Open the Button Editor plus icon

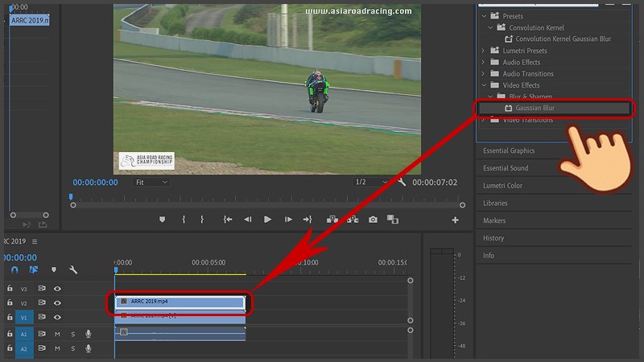click(x=455, y=220)
